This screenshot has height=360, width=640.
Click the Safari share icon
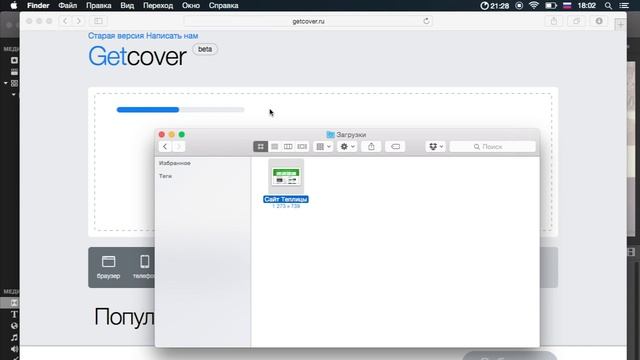pos(553,21)
